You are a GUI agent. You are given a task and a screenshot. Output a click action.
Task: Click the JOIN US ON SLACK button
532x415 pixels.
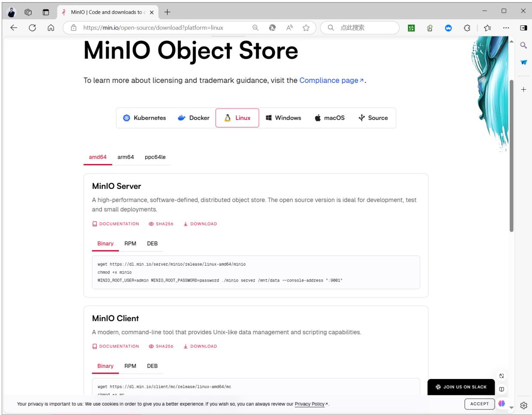[x=461, y=387]
